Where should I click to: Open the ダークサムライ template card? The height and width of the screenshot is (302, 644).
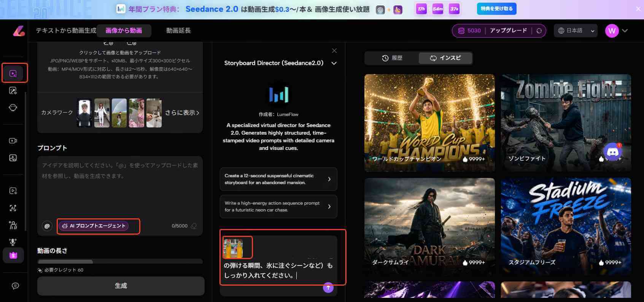pyautogui.click(x=429, y=227)
